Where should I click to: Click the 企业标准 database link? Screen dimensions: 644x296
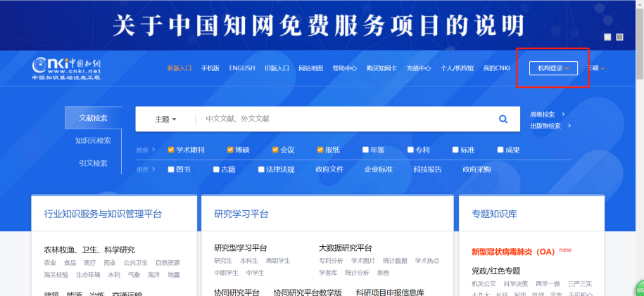[x=378, y=169]
